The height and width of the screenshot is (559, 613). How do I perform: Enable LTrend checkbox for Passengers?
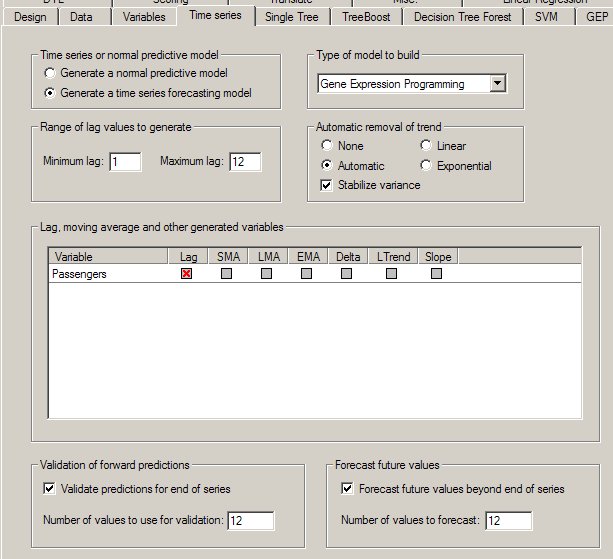tap(391, 274)
